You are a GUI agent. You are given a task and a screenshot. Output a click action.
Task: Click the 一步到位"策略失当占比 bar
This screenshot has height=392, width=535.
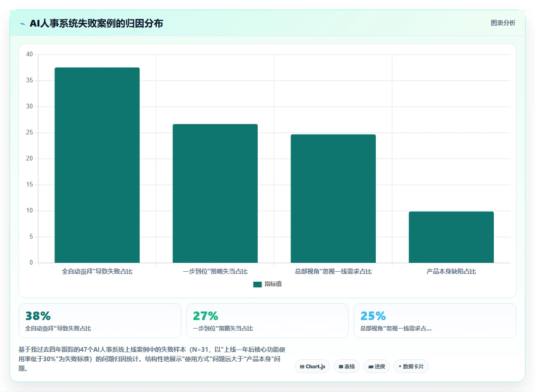click(215, 193)
